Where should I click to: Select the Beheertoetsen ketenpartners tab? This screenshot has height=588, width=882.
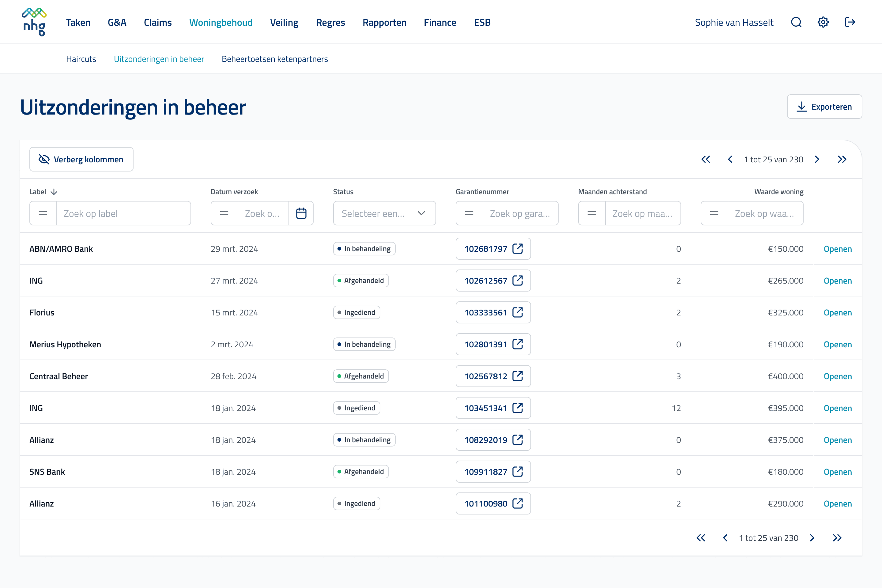click(x=275, y=59)
